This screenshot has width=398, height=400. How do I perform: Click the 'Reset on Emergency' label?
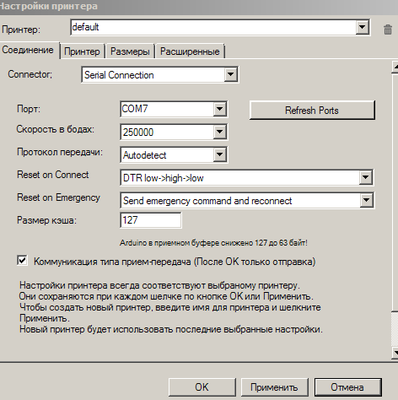point(59,198)
